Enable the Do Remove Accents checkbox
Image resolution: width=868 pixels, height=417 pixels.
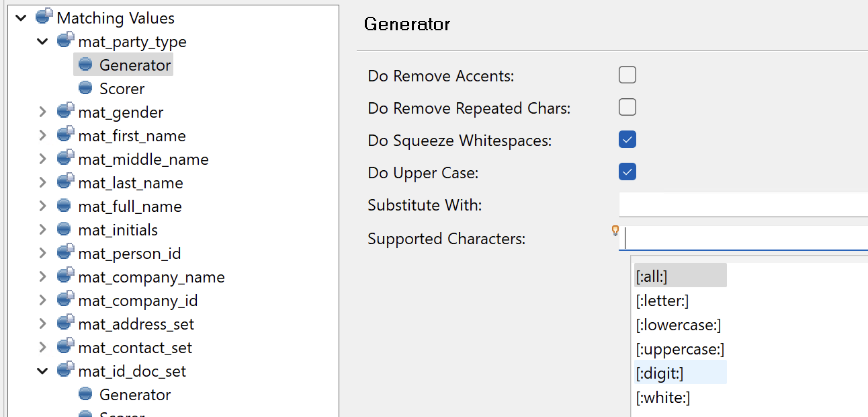click(x=627, y=75)
